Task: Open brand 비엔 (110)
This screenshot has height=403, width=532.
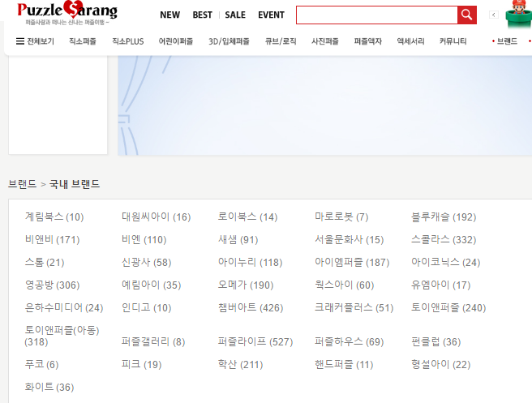Action: (144, 239)
